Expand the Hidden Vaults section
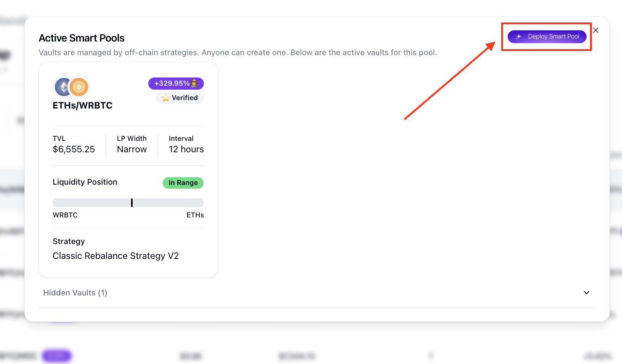The height and width of the screenshot is (364, 622). (75, 293)
